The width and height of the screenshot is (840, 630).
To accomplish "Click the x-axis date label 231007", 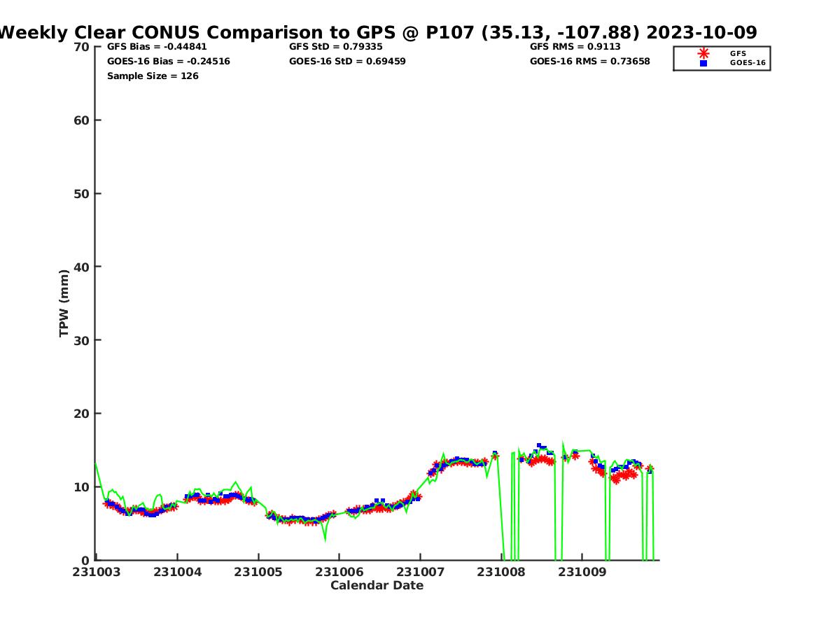I will tap(421, 572).
